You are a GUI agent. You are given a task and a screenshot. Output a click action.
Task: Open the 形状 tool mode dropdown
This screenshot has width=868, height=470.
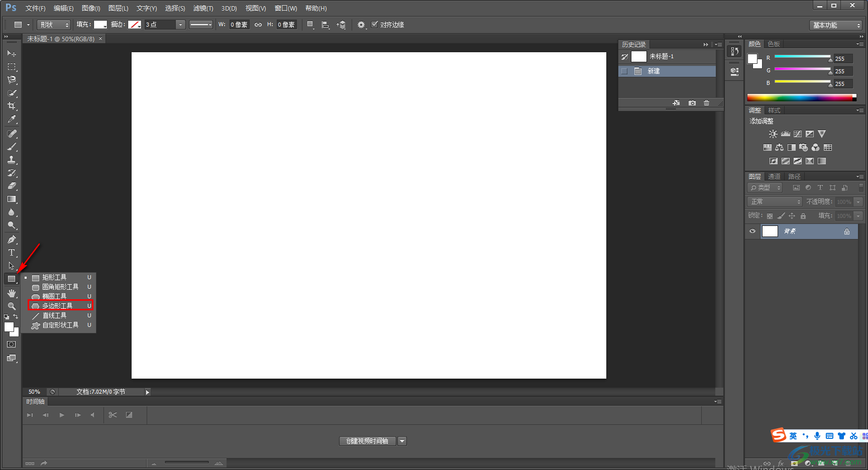point(54,25)
